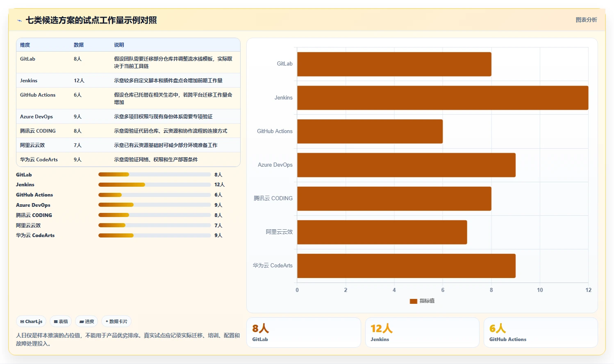Screen dimensions: 614x364
Task: Click the title 七类候选方案的试点工作量示例对照
Action: 91,20
